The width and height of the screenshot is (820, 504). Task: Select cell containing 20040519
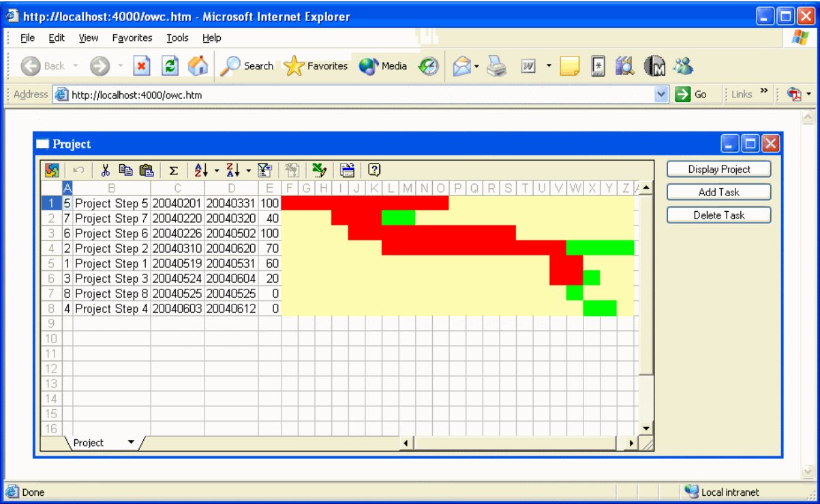coord(178,263)
